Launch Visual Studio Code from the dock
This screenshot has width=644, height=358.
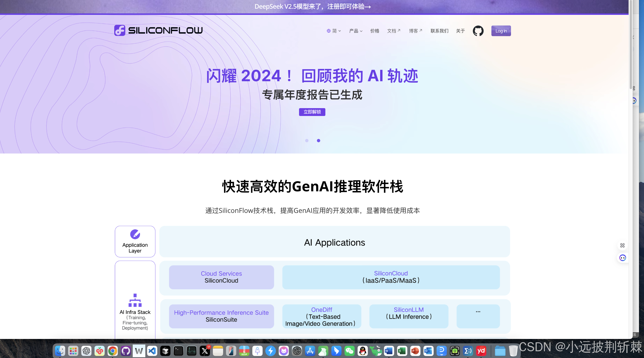(x=152, y=351)
